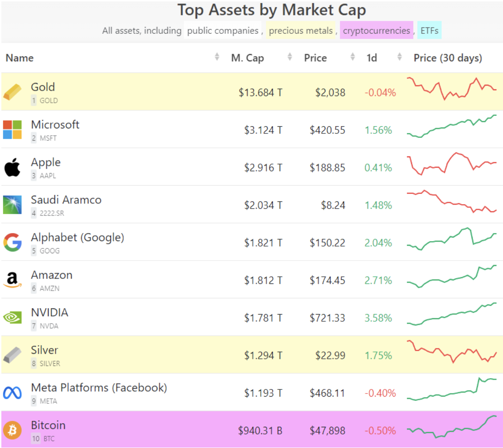Click the Amazon logo icon
This screenshot has height=448, width=503.
point(13,280)
